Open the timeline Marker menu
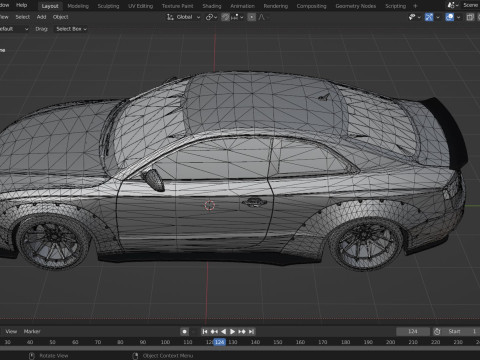 point(32,331)
